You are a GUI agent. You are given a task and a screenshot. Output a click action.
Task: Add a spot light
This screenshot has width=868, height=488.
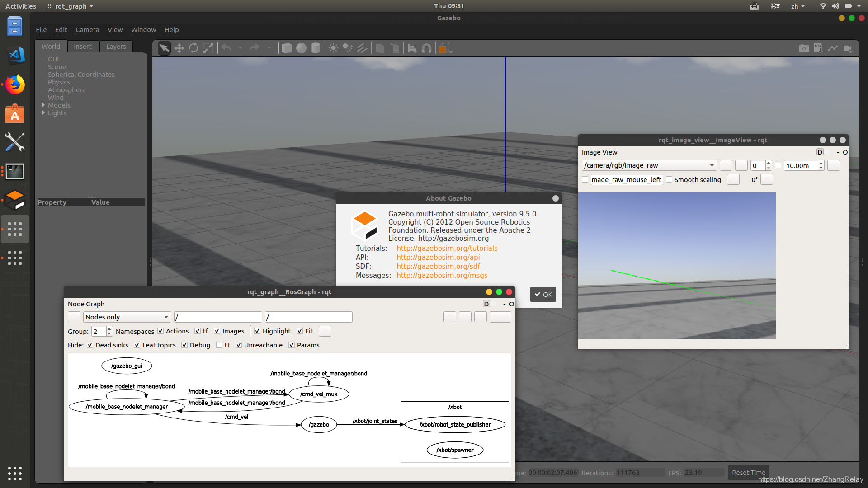click(x=348, y=48)
